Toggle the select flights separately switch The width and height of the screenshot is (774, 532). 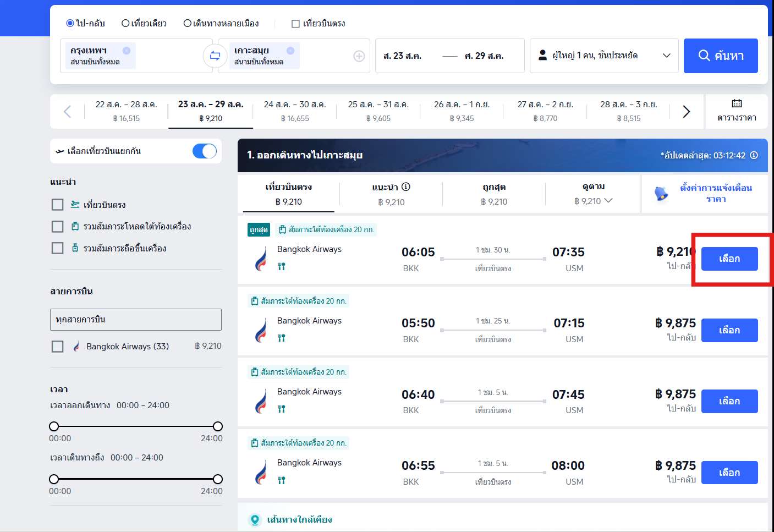coord(205,151)
